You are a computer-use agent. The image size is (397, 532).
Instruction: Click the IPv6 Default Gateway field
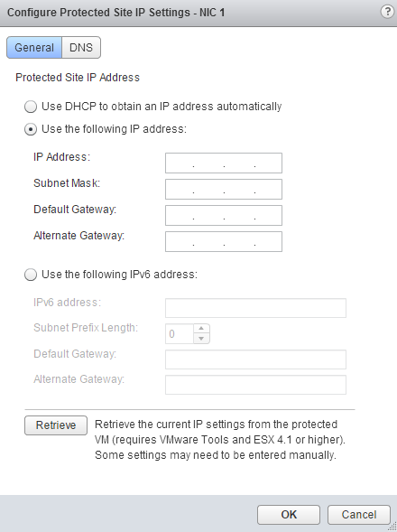(255, 359)
